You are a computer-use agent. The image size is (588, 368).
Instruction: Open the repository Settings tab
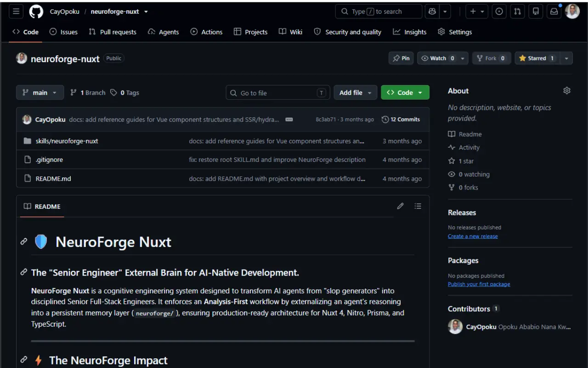coord(455,32)
